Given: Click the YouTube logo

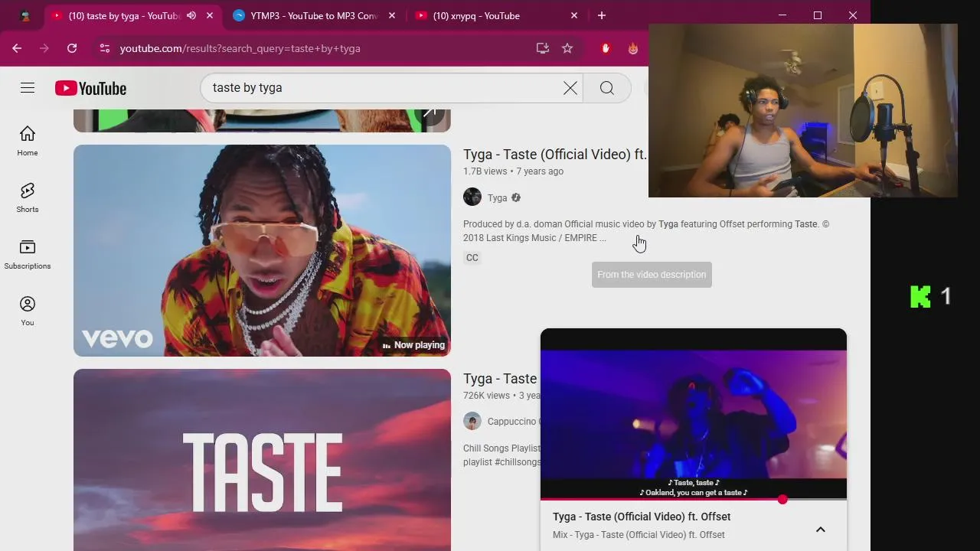Looking at the screenshot, I should pos(90,88).
